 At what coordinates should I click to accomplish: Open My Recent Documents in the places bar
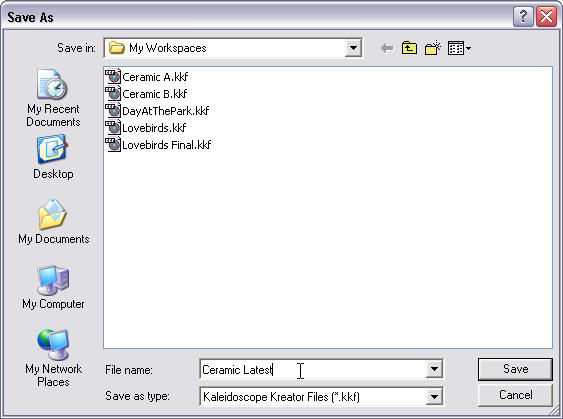click(53, 98)
